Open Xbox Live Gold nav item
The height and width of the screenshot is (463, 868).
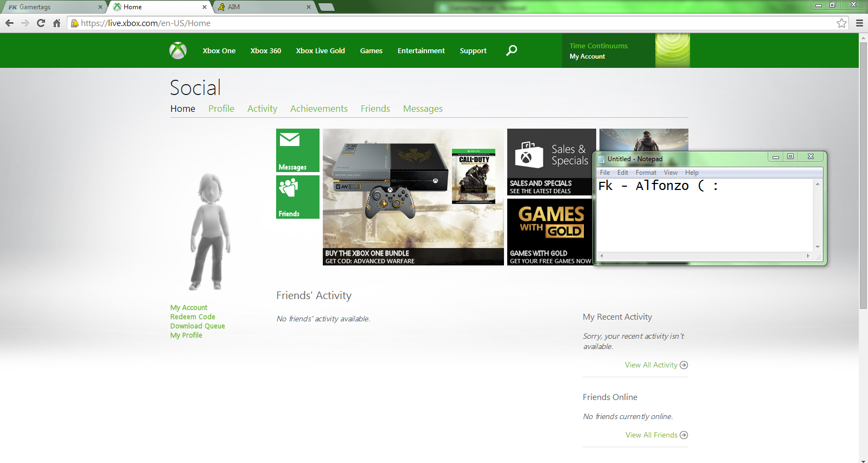(x=321, y=50)
